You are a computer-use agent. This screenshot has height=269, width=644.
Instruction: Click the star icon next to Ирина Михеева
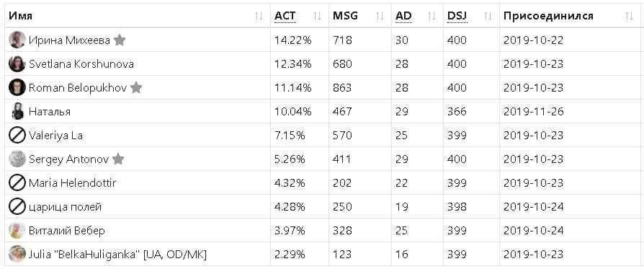tap(120, 40)
